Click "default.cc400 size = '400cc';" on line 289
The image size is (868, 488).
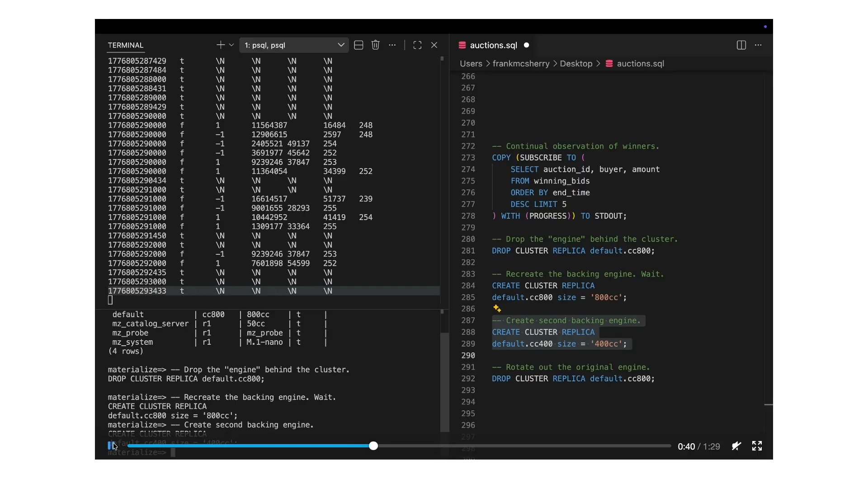(x=559, y=344)
